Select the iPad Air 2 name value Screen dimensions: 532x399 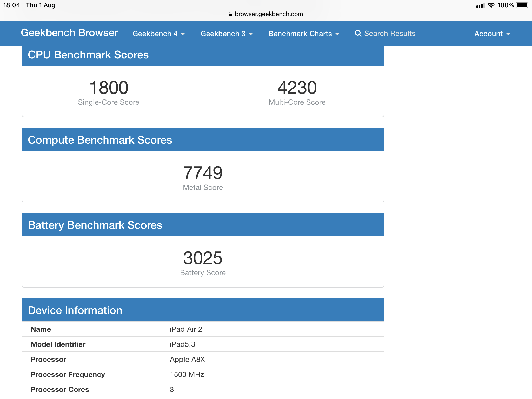coord(186,329)
